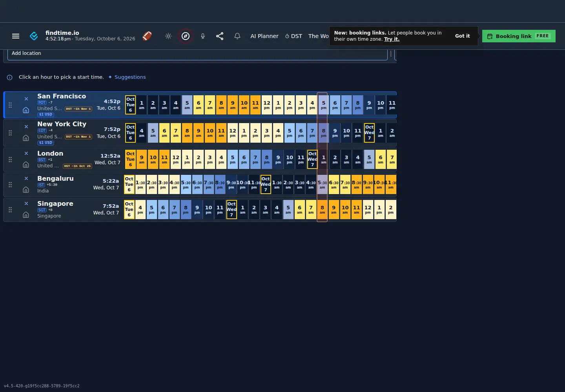565x392 pixels.
Task: Select the 11 am cell in Singapore row
Action: pos(356,210)
